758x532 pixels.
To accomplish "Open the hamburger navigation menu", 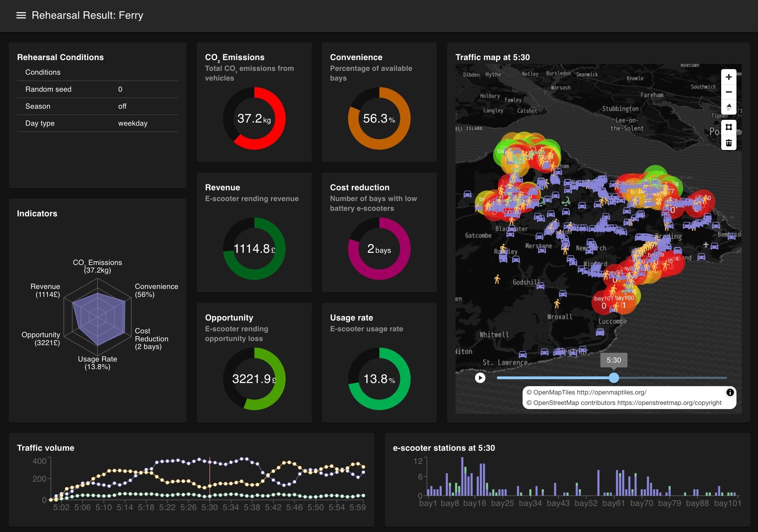I will pyautogui.click(x=21, y=15).
